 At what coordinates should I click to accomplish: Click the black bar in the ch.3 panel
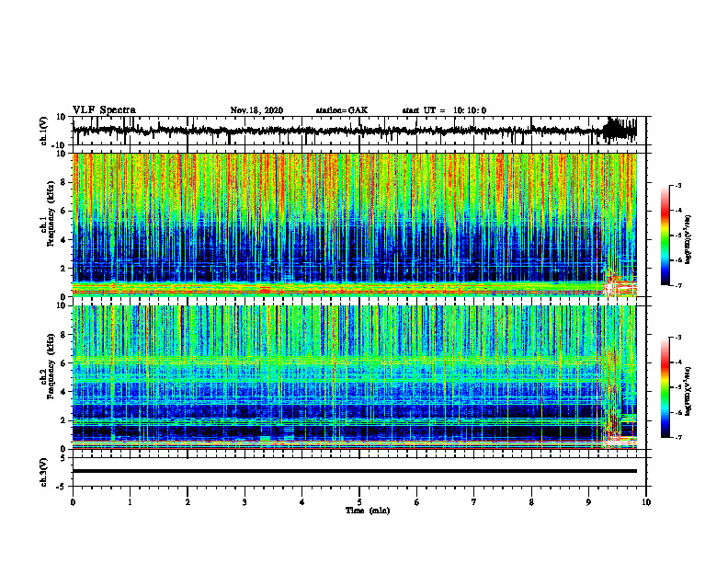pyautogui.click(x=355, y=471)
